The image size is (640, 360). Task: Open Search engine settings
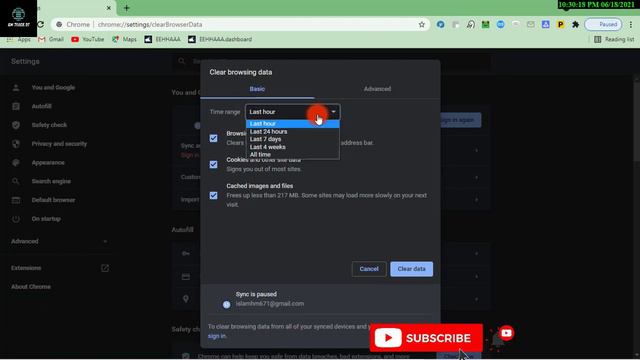coord(51,182)
